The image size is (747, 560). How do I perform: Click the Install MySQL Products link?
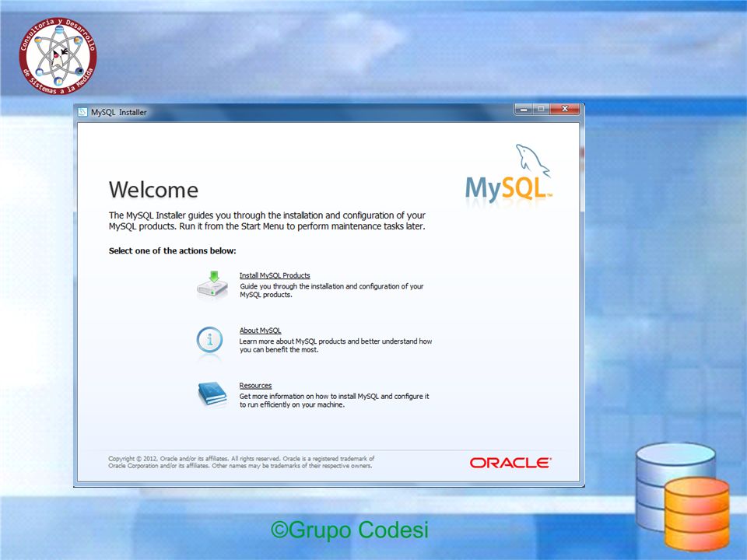point(275,275)
